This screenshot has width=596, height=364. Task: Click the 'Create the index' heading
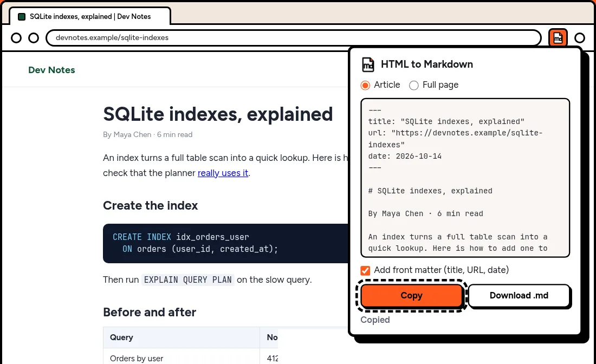[150, 205]
